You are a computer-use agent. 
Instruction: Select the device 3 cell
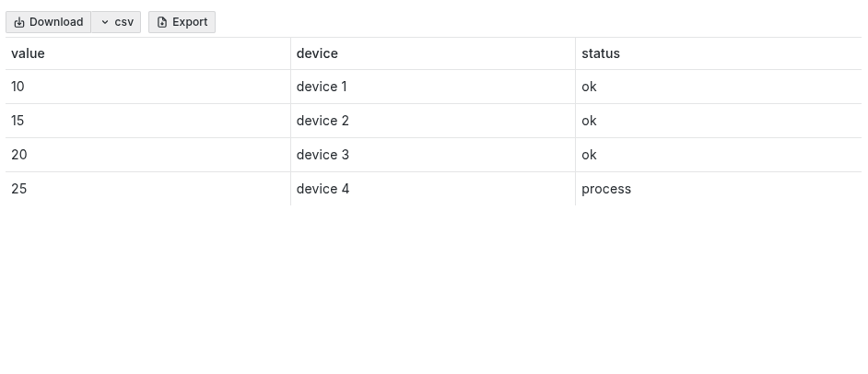pos(323,155)
